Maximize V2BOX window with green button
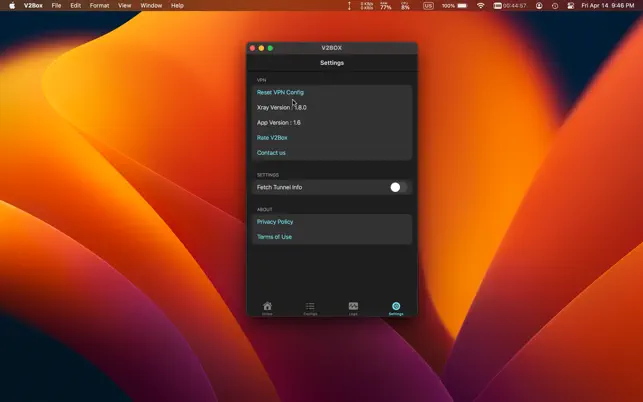Screen dimensions: 643x402 point(270,48)
